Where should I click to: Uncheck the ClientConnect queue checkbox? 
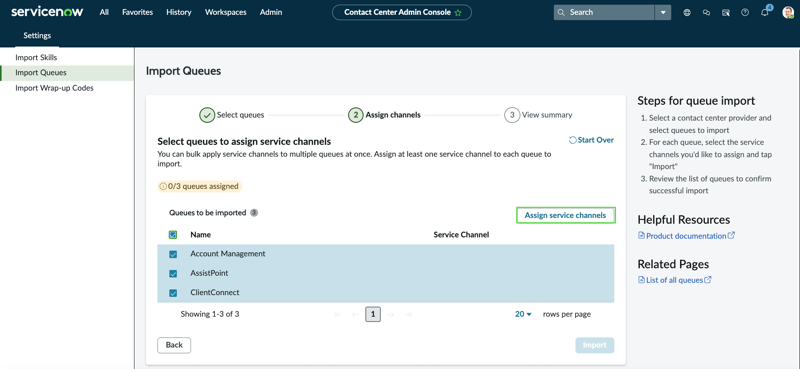[173, 293]
